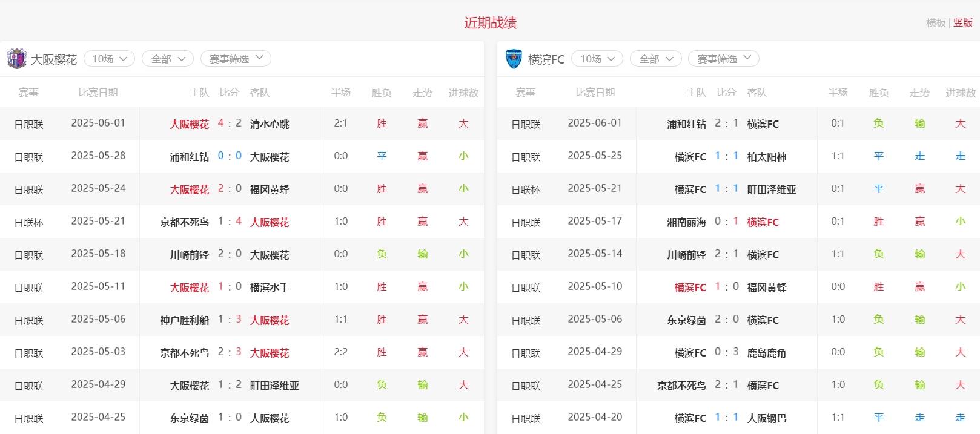Switch to 横板 layout view
The image size is (980, 434).
(935, 23)
